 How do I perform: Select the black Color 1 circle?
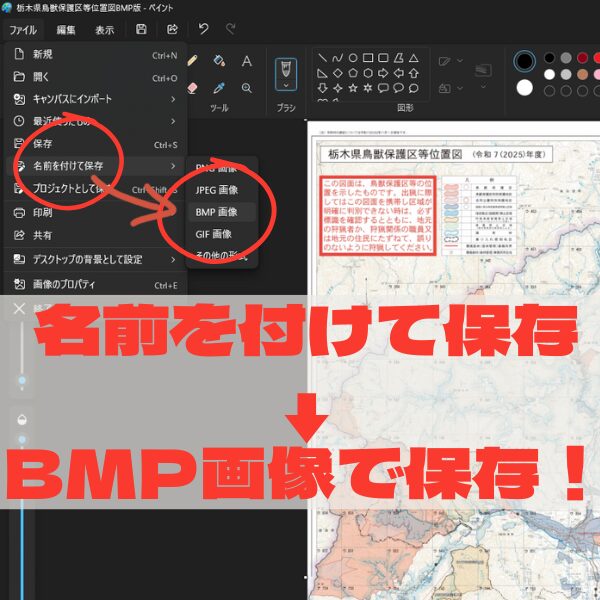524,61
